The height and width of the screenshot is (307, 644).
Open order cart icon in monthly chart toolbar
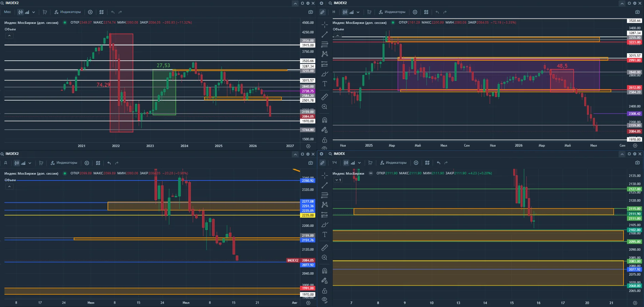click(x=45, y=12)
